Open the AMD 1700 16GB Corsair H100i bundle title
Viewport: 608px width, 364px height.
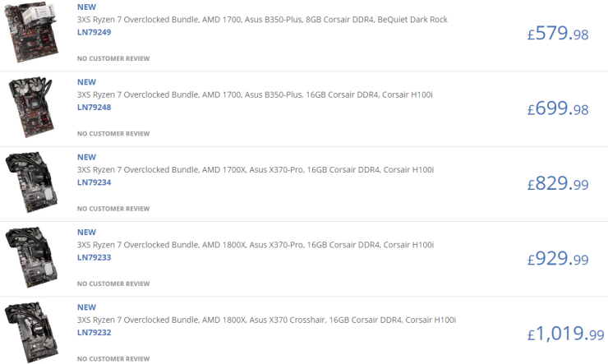(255, 94)
